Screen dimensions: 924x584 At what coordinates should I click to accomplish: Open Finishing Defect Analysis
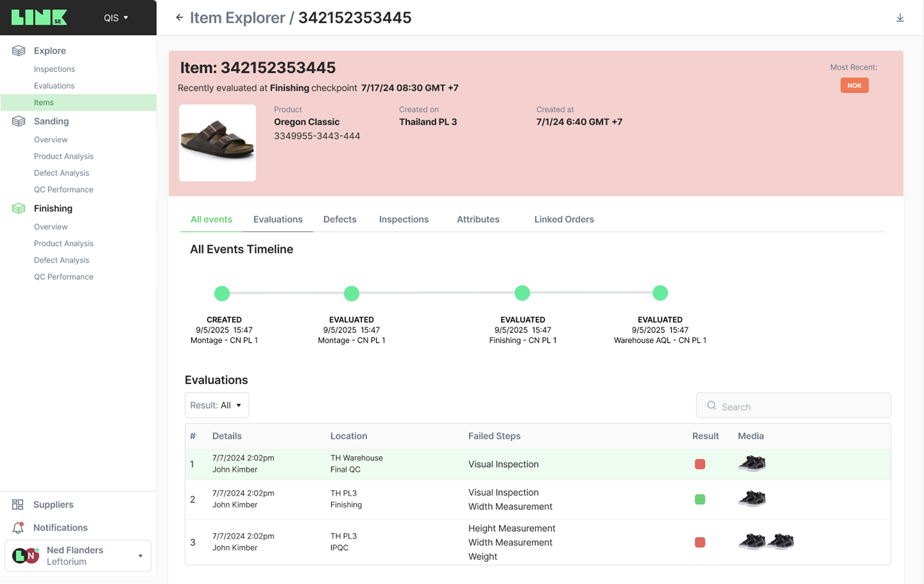click(x=61, y=260)
